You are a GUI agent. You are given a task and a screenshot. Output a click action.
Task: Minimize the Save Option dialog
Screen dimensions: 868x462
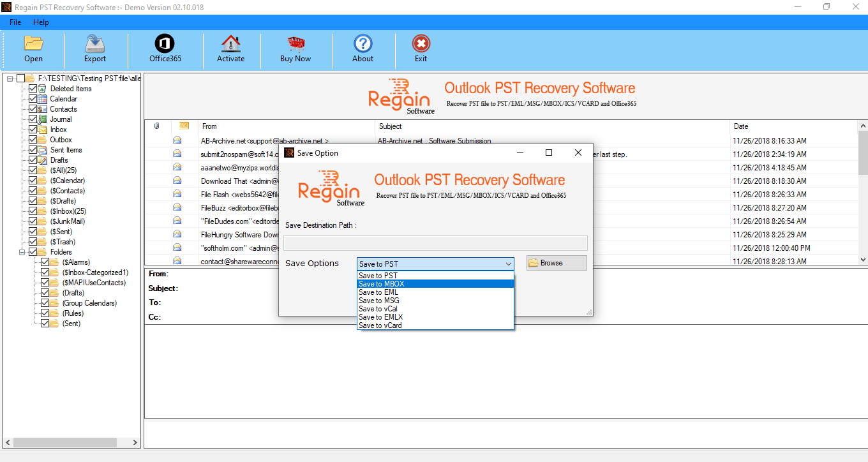520,153
